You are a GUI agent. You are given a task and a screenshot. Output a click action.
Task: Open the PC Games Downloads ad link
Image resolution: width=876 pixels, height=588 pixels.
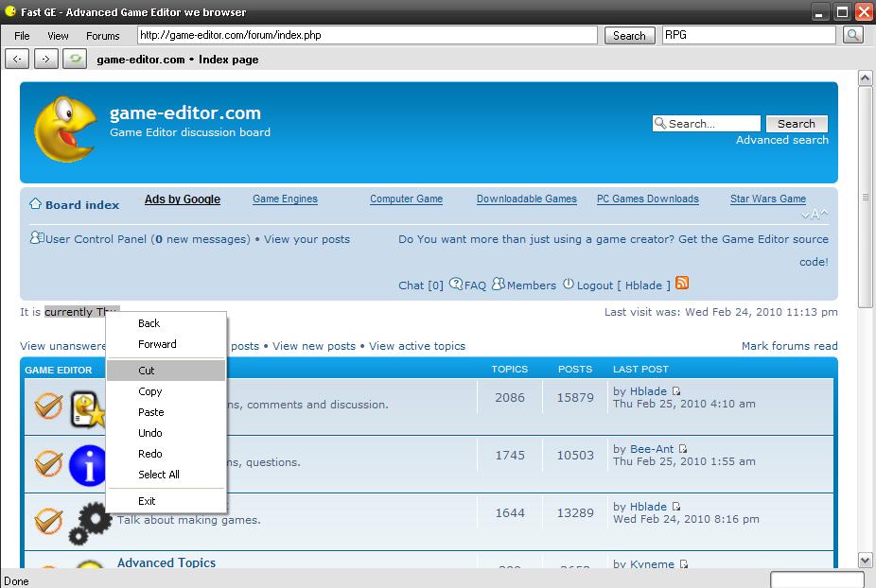coord(647,199)
